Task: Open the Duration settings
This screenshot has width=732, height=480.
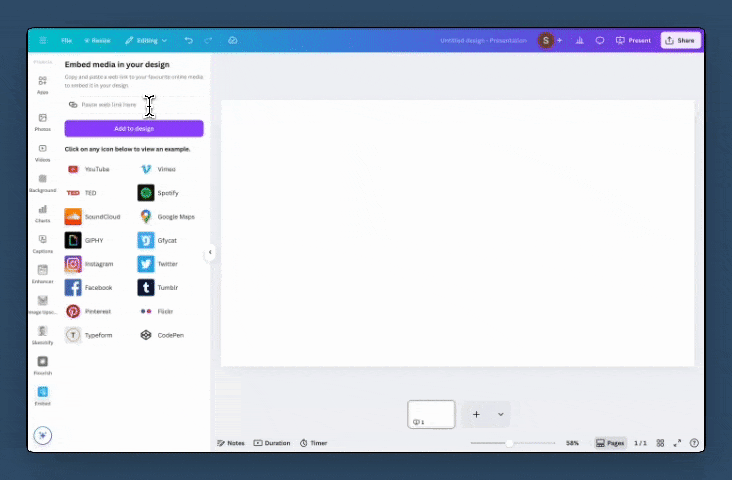Action: point(272,443)
